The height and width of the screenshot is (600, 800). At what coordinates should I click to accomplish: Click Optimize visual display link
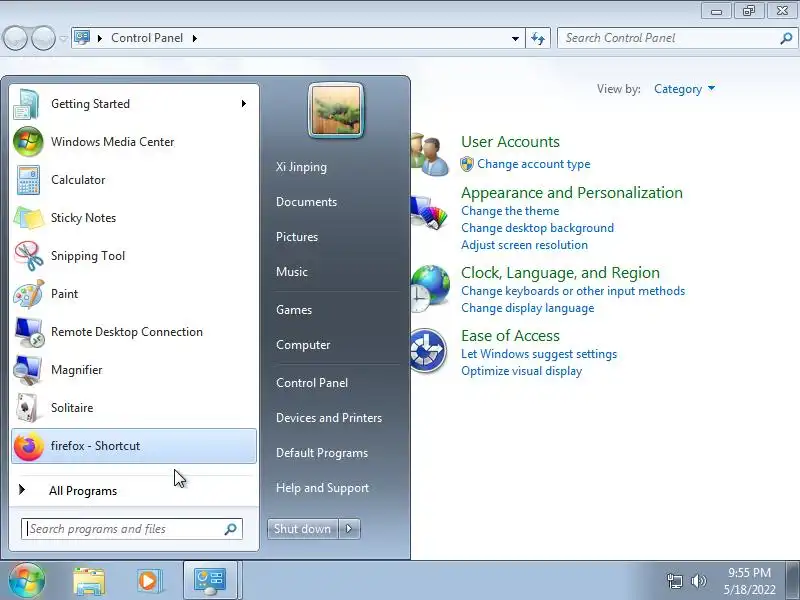pos(521,371)
